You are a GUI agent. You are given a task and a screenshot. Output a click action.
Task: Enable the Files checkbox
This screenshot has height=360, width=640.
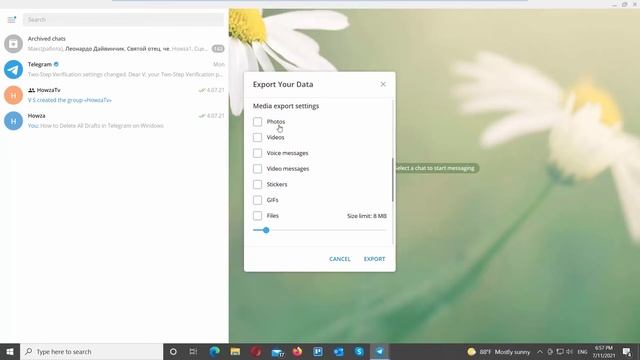pyautogui.click(x=257, y=216)
